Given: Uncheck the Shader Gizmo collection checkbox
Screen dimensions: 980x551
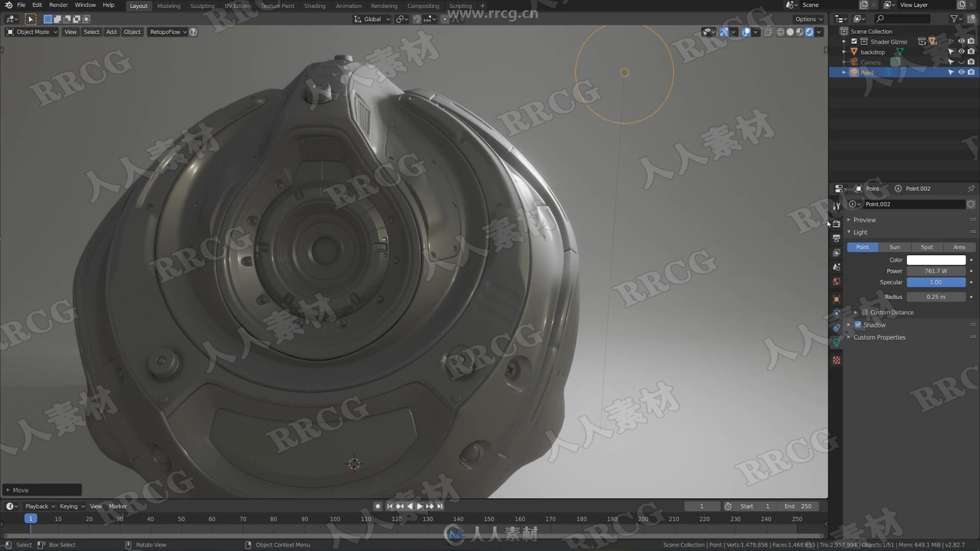Looking at the screenshot, I should (x=854, y=41).
